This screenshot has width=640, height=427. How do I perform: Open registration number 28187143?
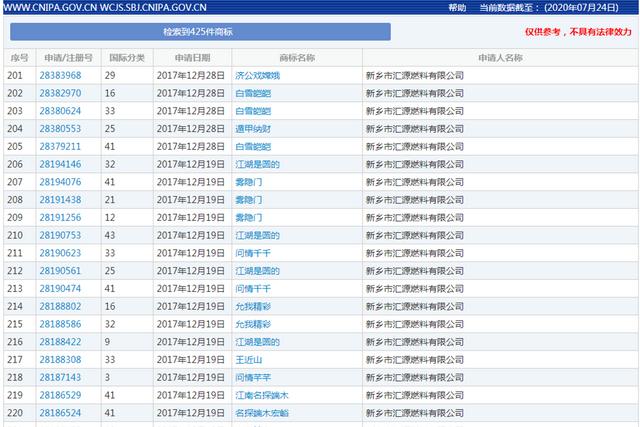click(x=60, y=377)
